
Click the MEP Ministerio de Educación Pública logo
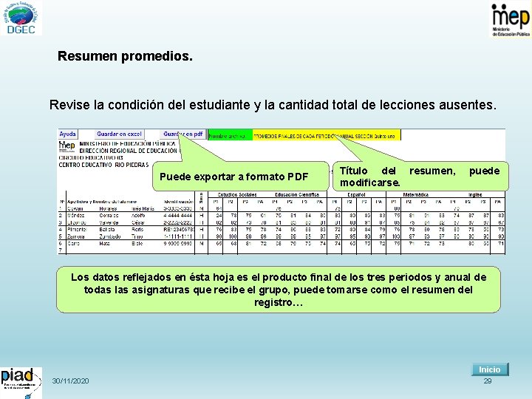pyautogui.click(x=511, y=20)
